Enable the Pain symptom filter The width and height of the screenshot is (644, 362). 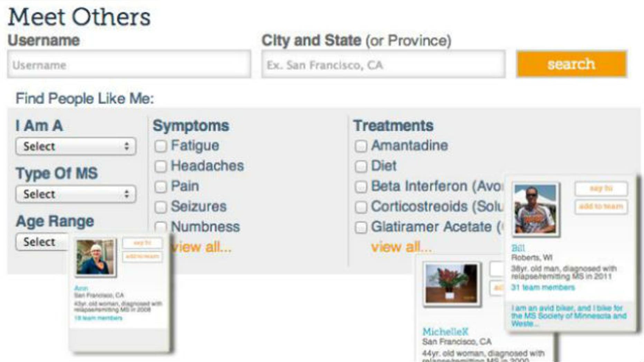pos(160,187)
